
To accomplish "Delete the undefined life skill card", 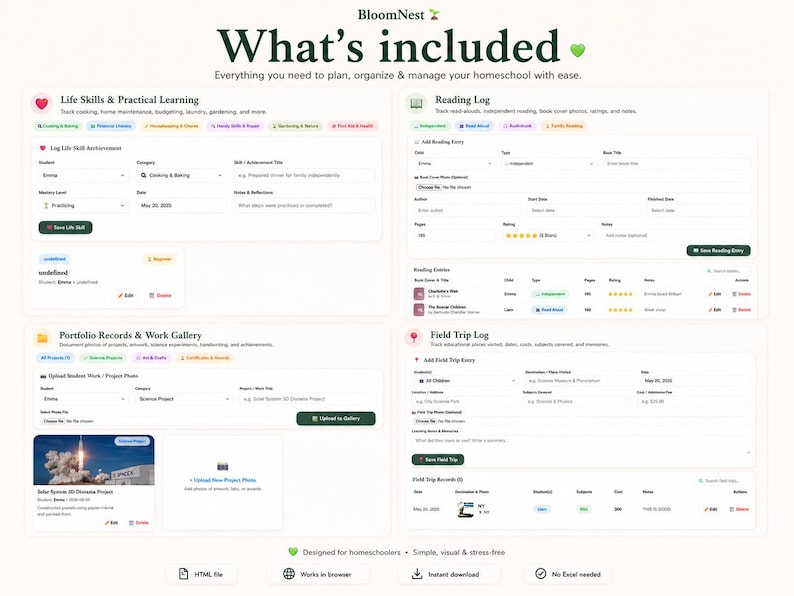I will pyautogui.click(x=160, y=295).
